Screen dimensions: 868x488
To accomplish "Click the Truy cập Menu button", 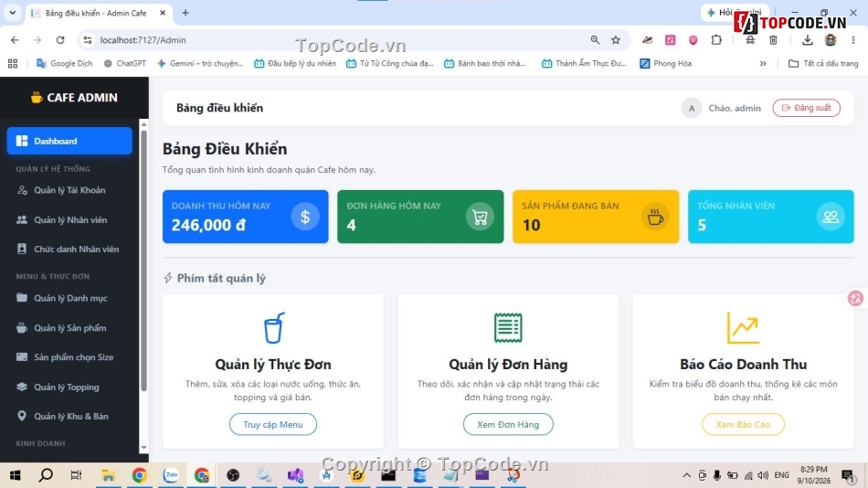I will 273,424.
